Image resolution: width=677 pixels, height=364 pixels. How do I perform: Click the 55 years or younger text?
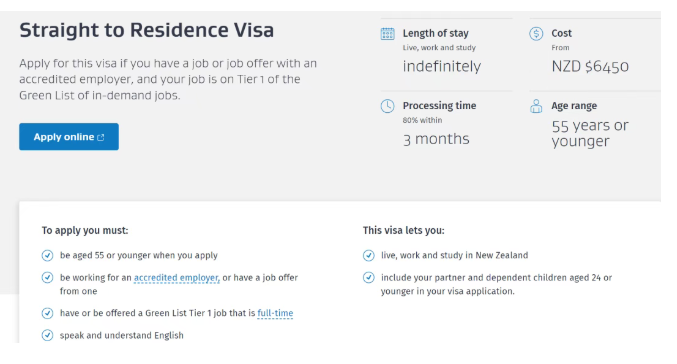(590, 133)
